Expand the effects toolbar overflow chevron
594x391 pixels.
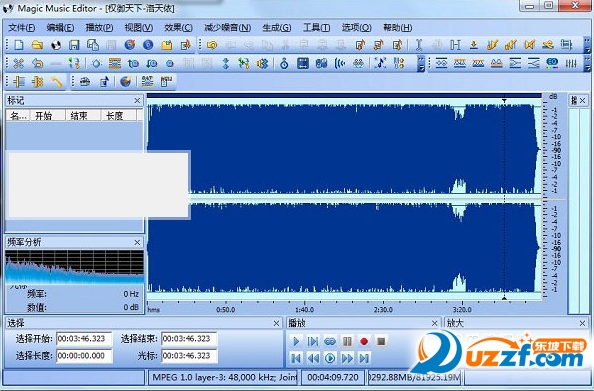[x=421, y=63]
